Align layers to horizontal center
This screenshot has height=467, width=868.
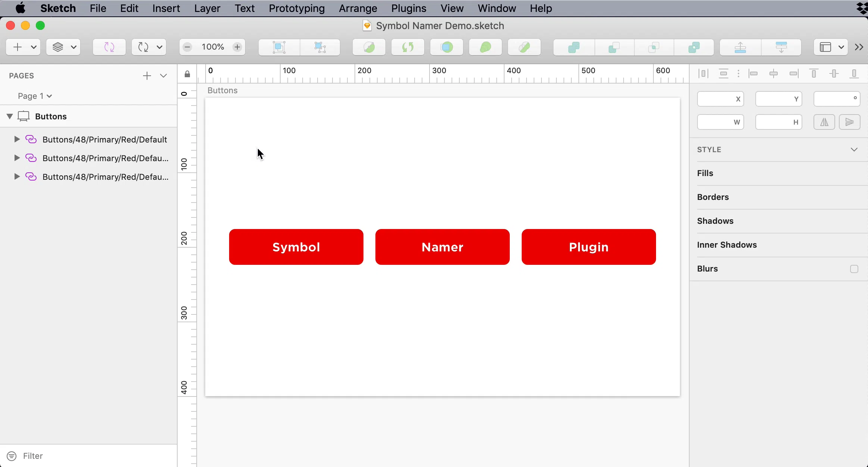(774, 74)
